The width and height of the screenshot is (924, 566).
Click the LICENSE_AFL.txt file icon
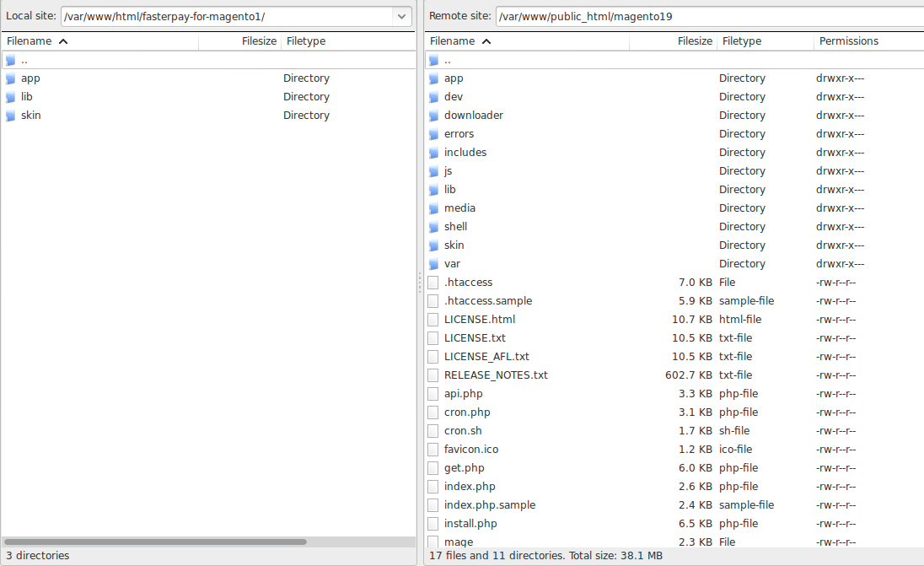[x=433, y=357]
